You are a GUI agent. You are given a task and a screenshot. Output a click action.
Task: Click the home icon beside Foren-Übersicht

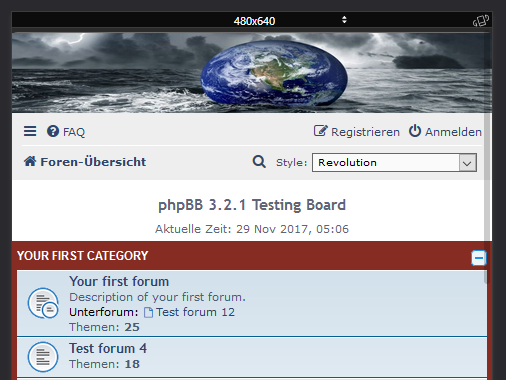(x=30, y=161)
